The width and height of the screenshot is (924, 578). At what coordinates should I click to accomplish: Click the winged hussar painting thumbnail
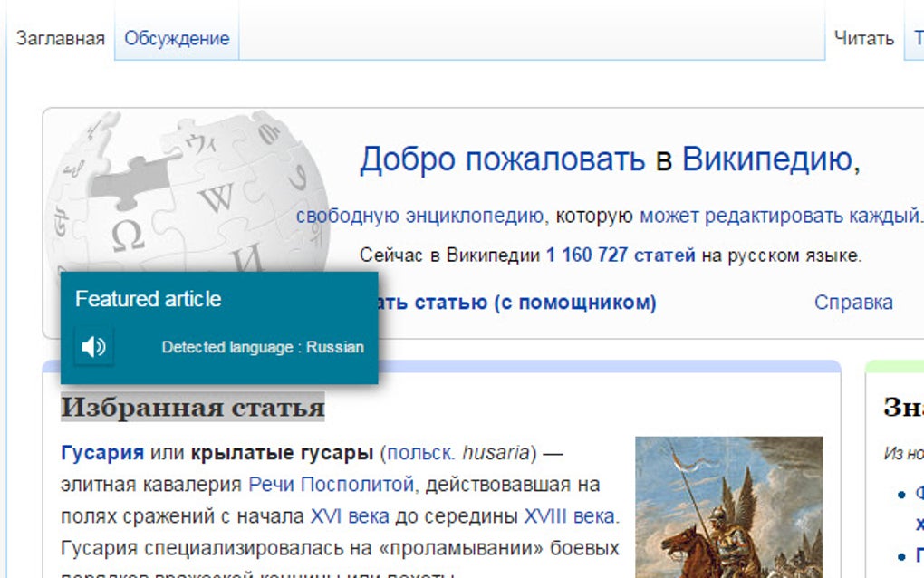click(x=729, y=507)
